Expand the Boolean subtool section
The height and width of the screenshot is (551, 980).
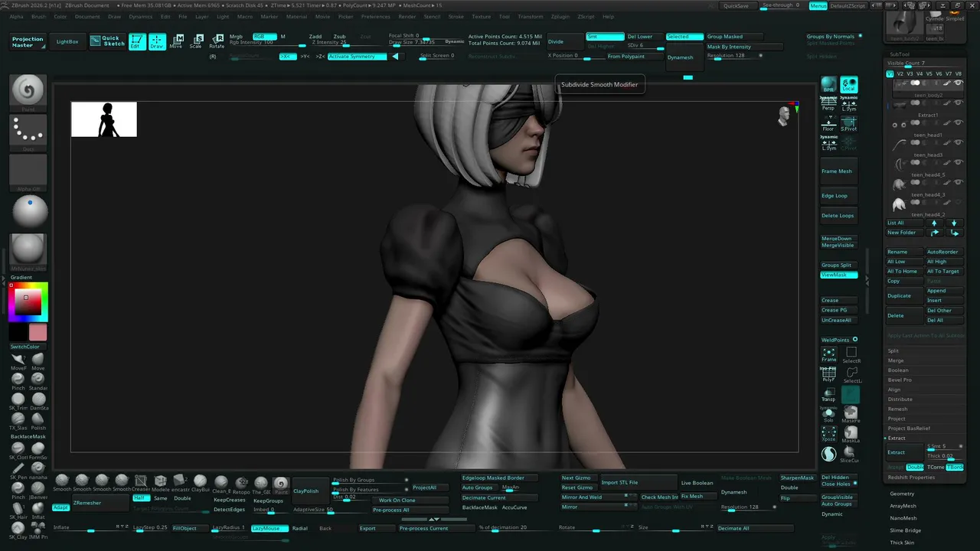point(898,370)
